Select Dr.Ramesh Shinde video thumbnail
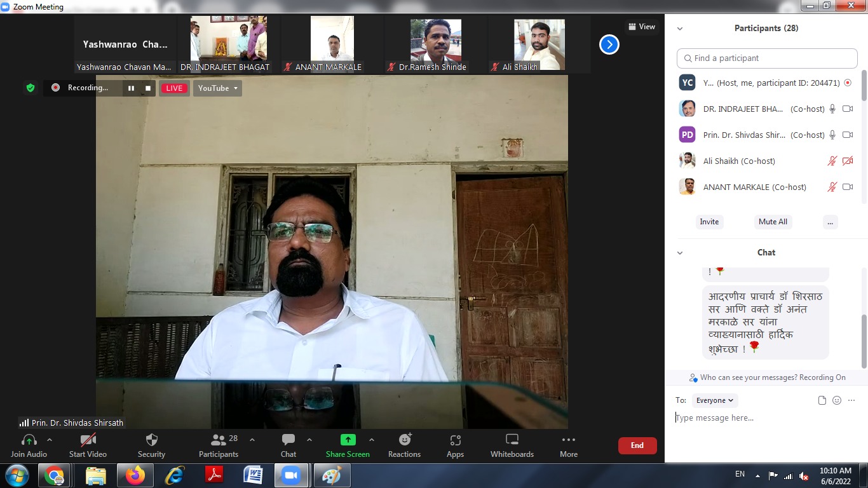Screen dimensions: 868x488 (x=436, y=44)
